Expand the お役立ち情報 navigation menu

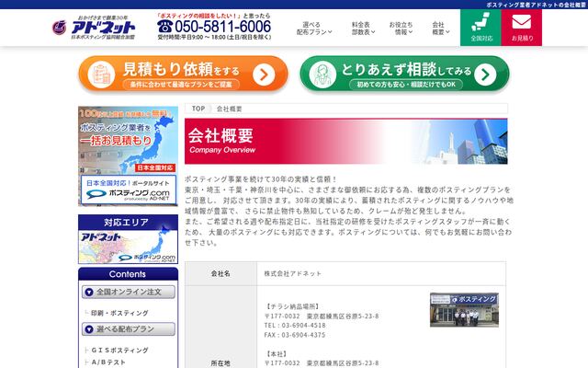pyautogui.click(x=401, y=29)
